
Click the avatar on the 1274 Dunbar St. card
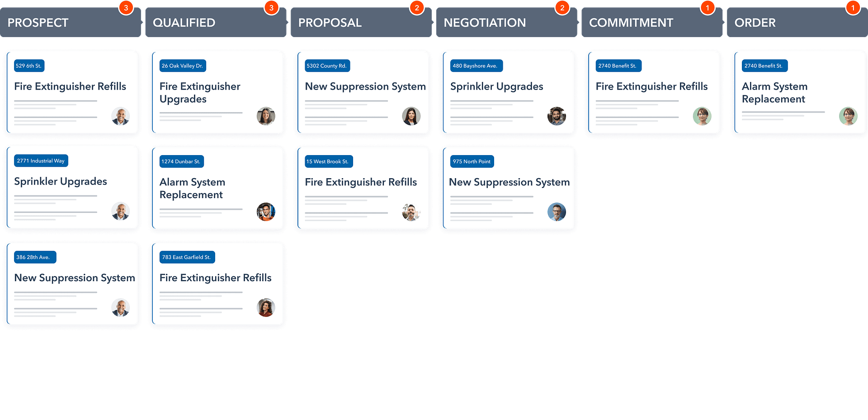(x=266, y=212)
